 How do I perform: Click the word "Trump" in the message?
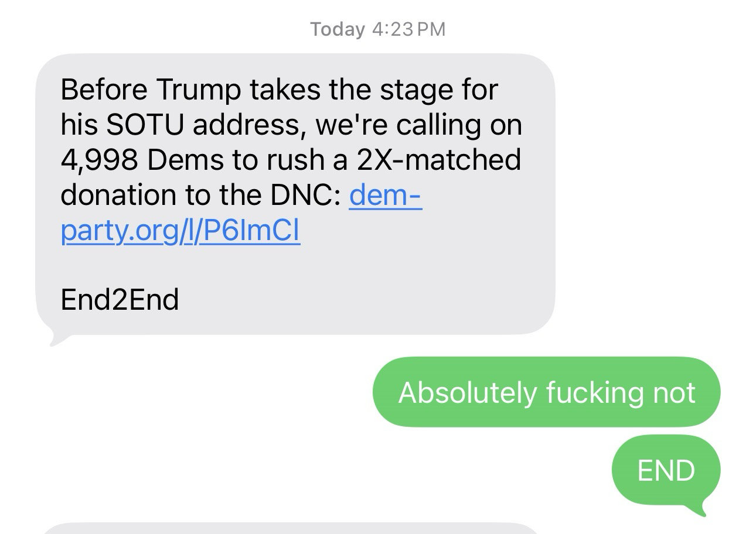199,90
